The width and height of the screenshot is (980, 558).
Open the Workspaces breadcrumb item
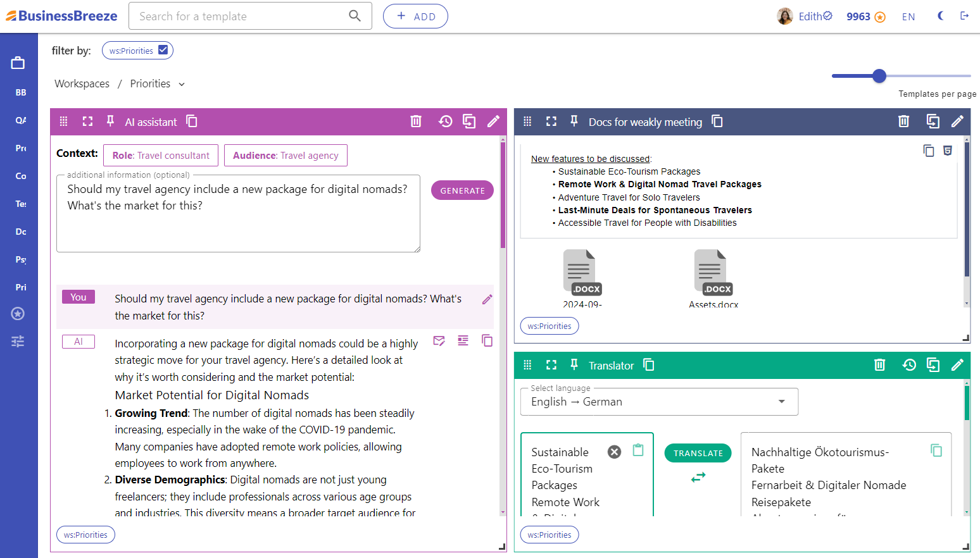82,84
